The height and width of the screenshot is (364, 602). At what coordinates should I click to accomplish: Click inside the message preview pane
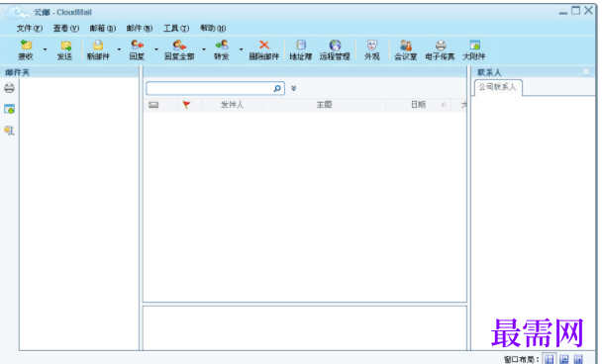coord(305,328)
